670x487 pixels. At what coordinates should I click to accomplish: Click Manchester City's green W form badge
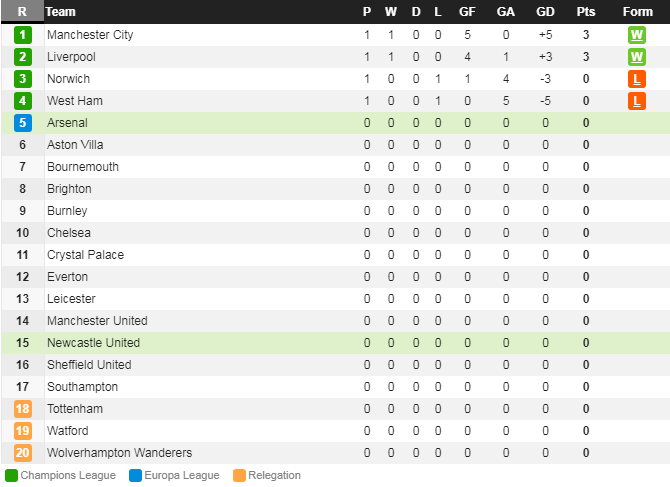(x=637, y=35)
